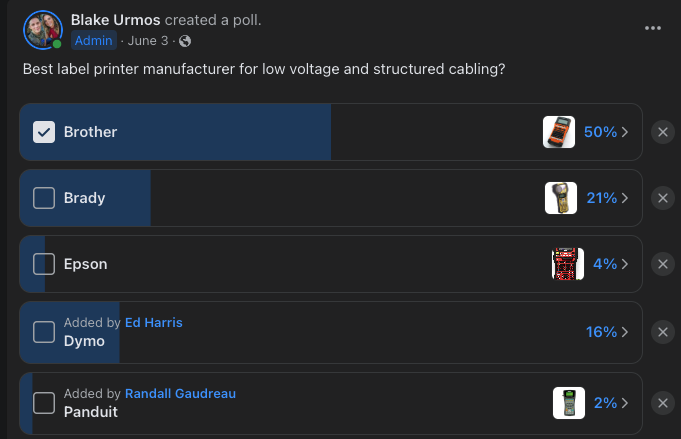Open the Blake Urmos profile link
The height and width of the screenshot is (439, 681).
116,20
